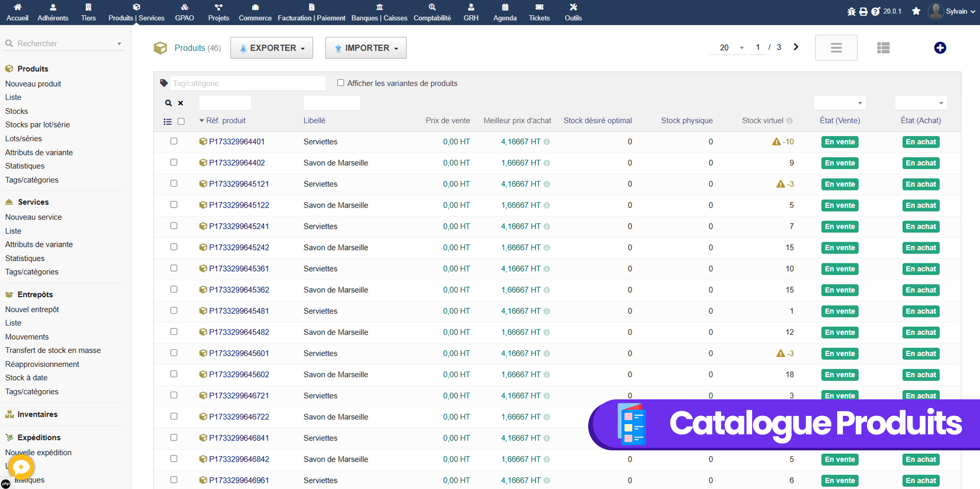Viewport: 980px width, 489px height.
Task: Sort by Stock physique column
Action: coord(687,121)
